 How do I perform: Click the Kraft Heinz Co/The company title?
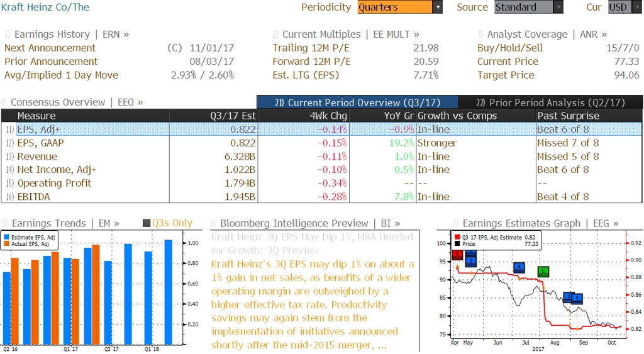pos(45,7)
